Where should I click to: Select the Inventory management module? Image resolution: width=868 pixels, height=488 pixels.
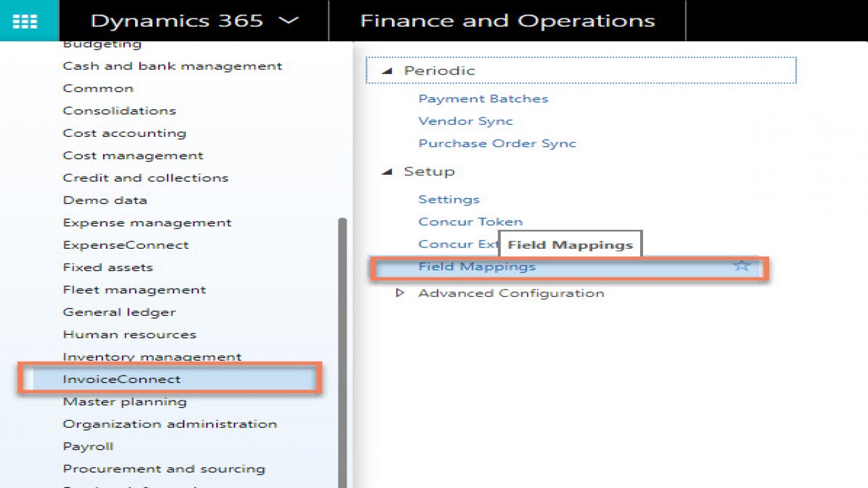[x=153, y=357]
